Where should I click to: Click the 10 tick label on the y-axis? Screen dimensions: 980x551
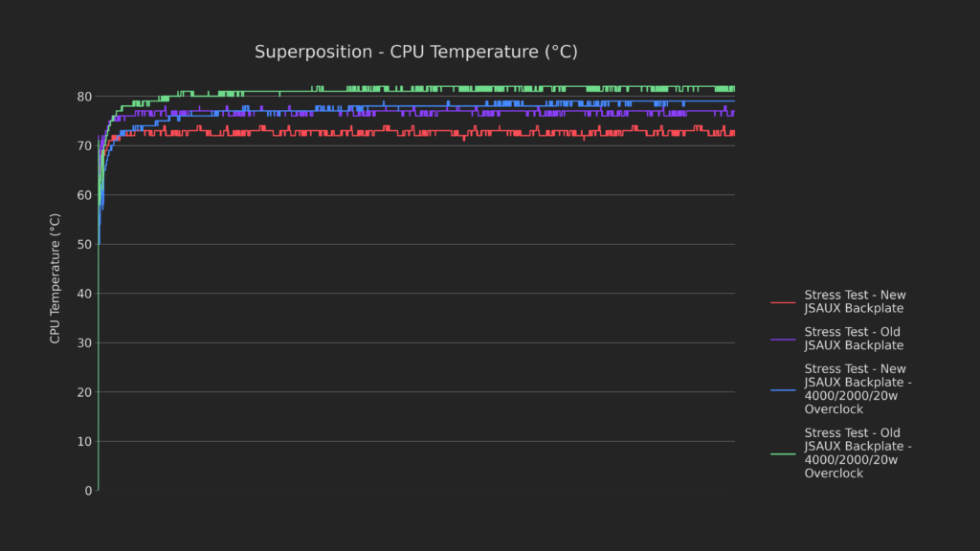click(x=84, y=442)
